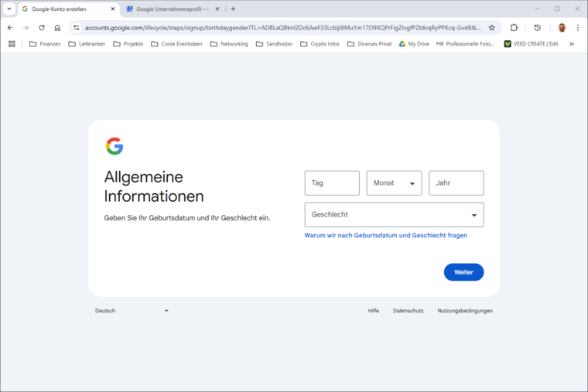Click the Datenschutz footer link
This screenshot has height=392, width=588.
(x=408, y=311)
